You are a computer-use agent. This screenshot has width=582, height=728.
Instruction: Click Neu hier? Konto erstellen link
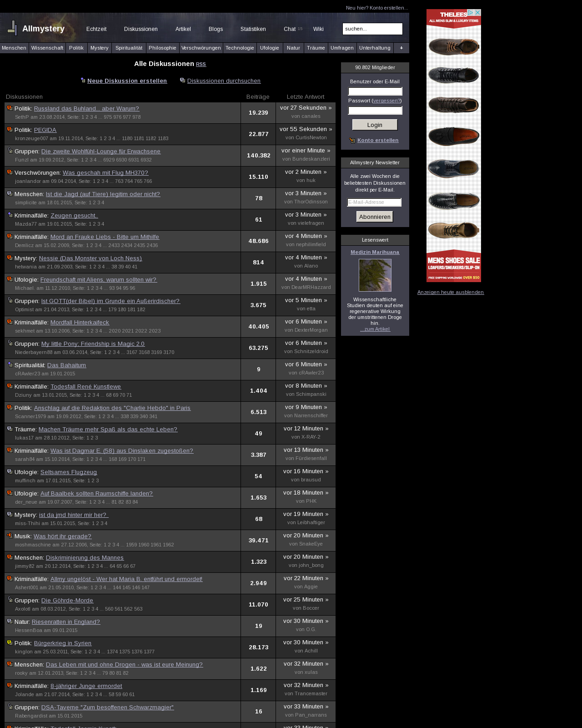coord(377,8)
